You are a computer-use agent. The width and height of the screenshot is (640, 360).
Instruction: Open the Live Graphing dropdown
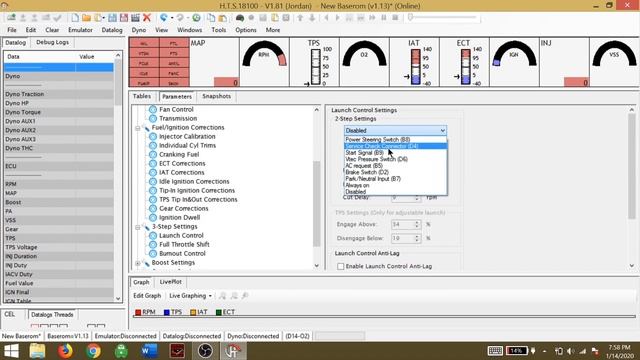coord(191,296)
